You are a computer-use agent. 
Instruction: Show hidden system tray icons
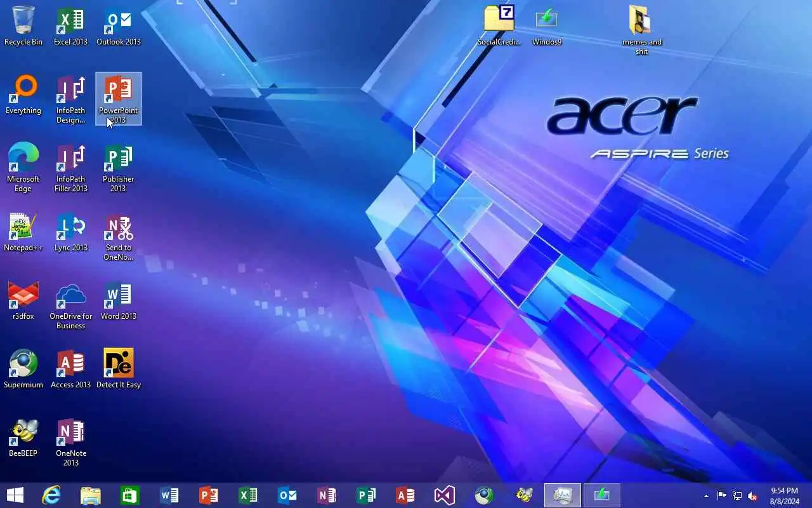point(706,496)
